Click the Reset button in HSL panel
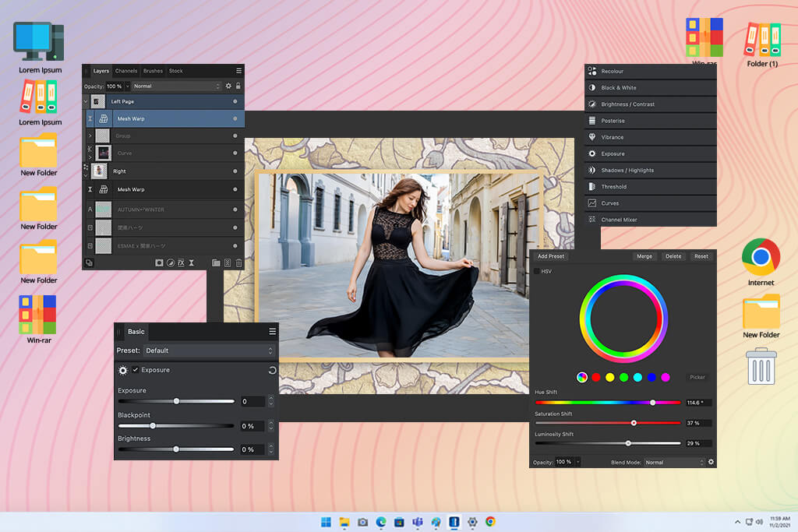 coord(701,256)
